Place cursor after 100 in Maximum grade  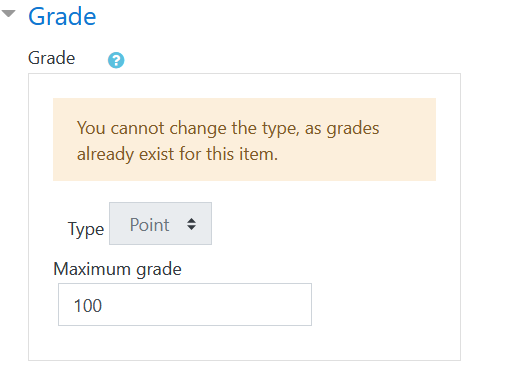coord(103,306)
